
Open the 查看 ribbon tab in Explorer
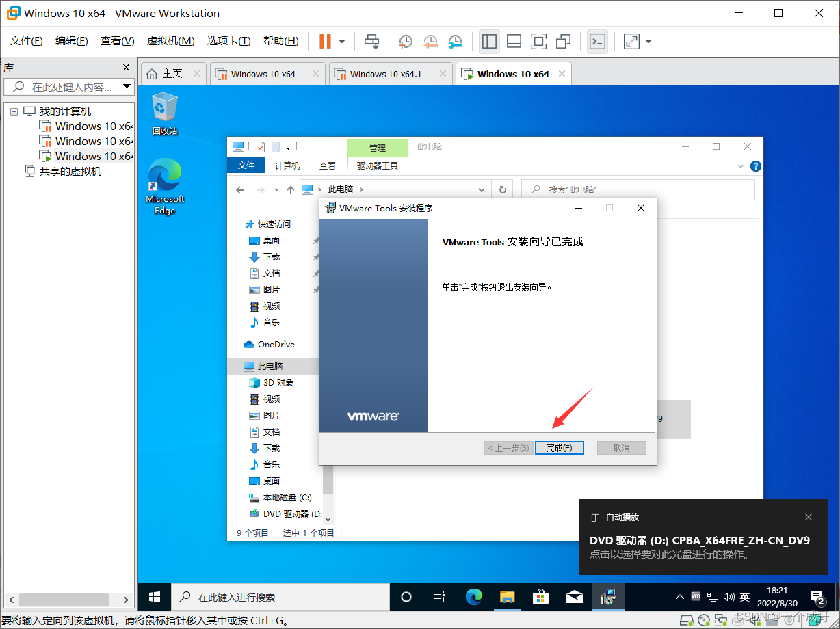tap(328, 165)
